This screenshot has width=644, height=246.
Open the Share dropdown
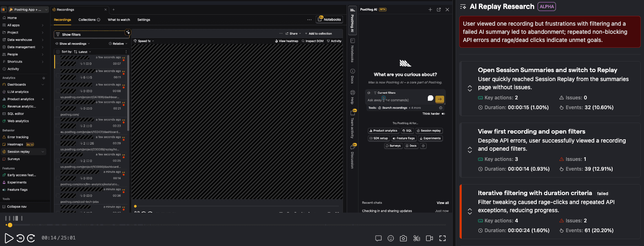[294, 33]
